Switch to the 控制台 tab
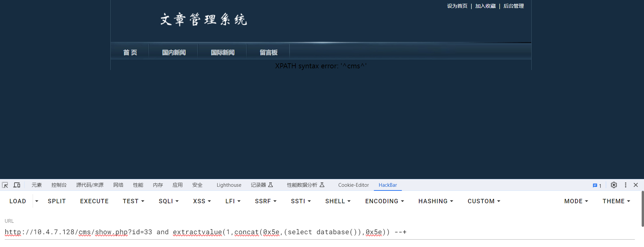The image size is (644, 247). click(59, 185)
